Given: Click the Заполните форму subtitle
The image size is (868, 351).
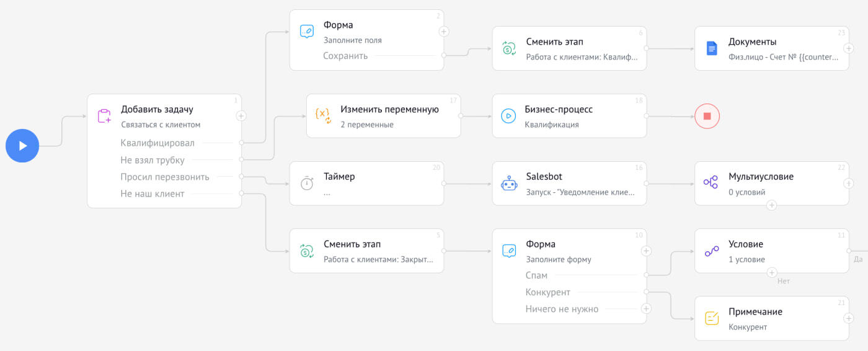Looking at the screenshot, I should click(x=559, y=260).
